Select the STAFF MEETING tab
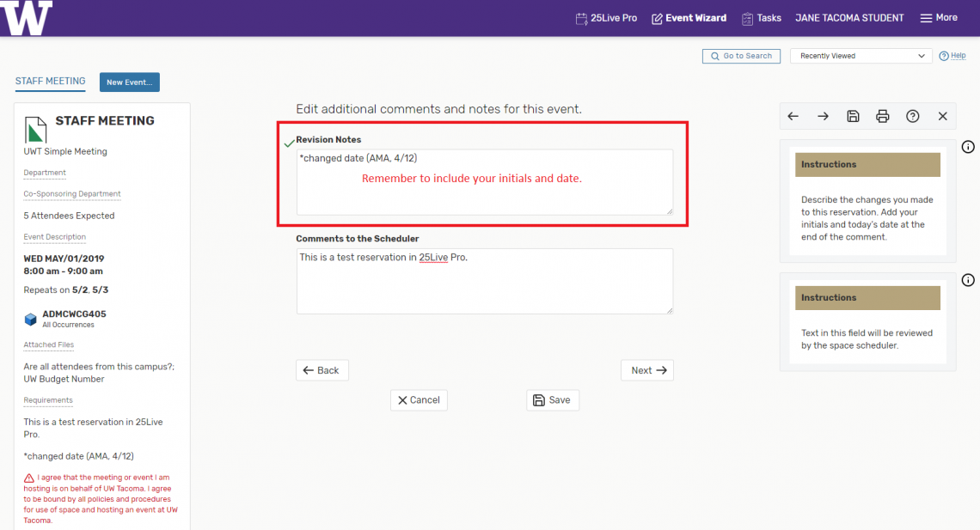 [50, 82]
